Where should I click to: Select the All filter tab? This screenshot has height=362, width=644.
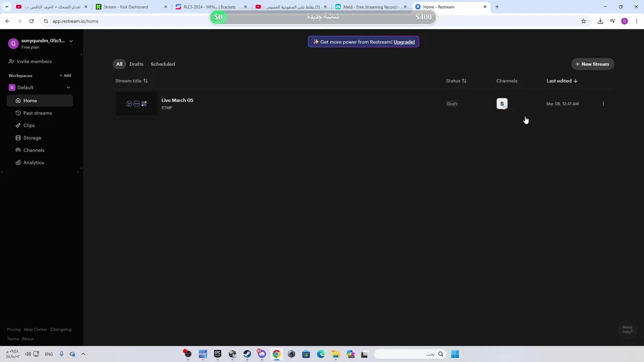click(119, 64)
